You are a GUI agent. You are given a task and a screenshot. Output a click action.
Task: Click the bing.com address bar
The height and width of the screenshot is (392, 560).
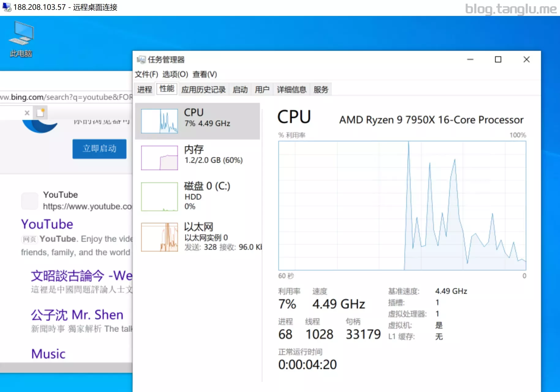pyautogui.click(x=66, y=97)
